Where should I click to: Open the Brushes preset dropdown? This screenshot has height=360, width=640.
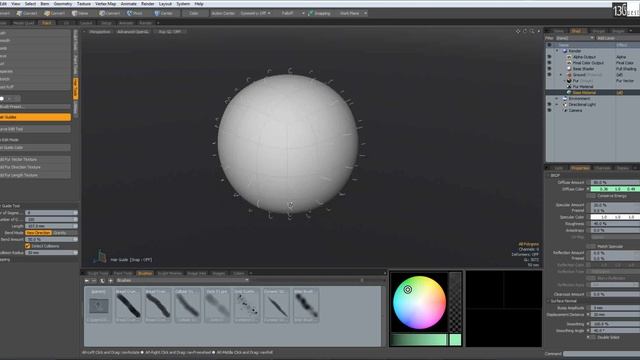coord(182,280)
